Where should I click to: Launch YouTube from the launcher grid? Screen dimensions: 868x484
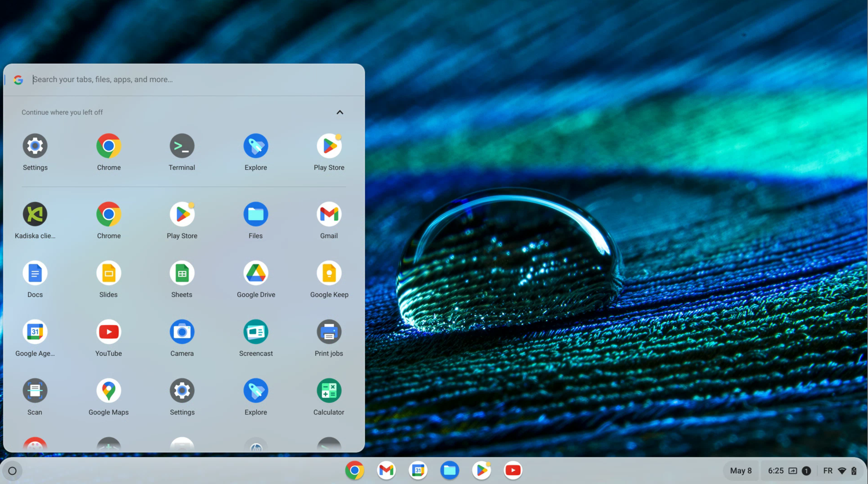(x=108, y=332)
